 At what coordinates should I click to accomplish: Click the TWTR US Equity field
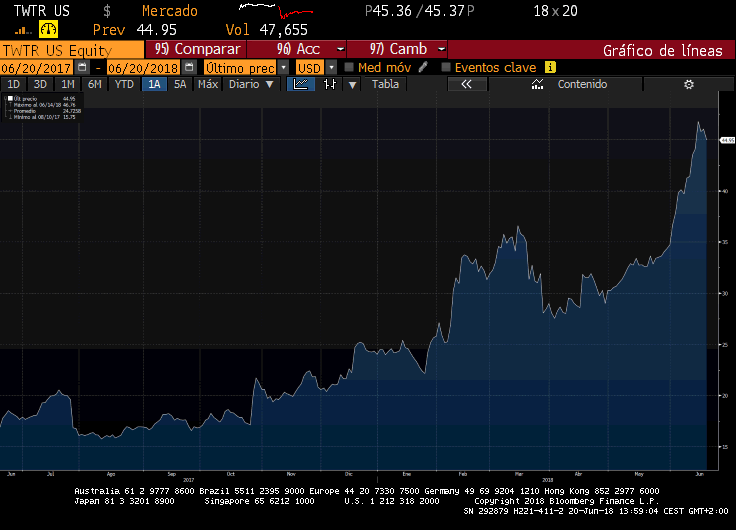72,50
